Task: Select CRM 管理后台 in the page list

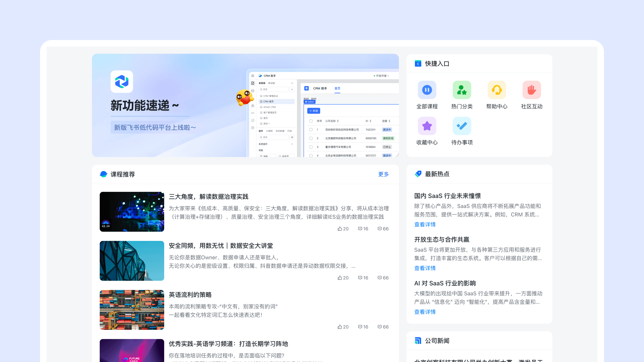Action: click(x=277, y=96)
